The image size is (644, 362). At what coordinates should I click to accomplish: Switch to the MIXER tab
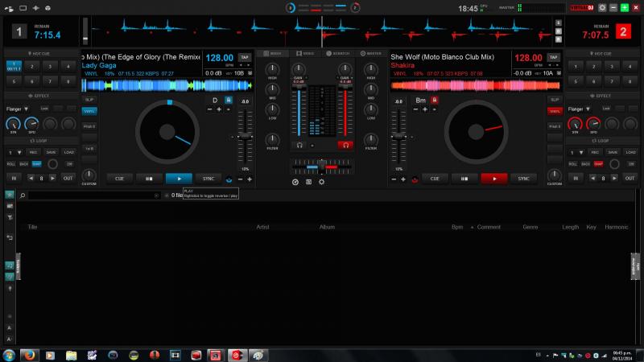tap(272, 53)
